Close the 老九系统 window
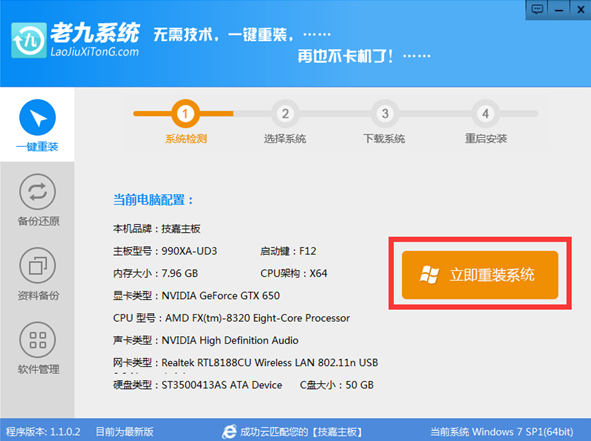The image size is (591, 441). coord(581,10)
